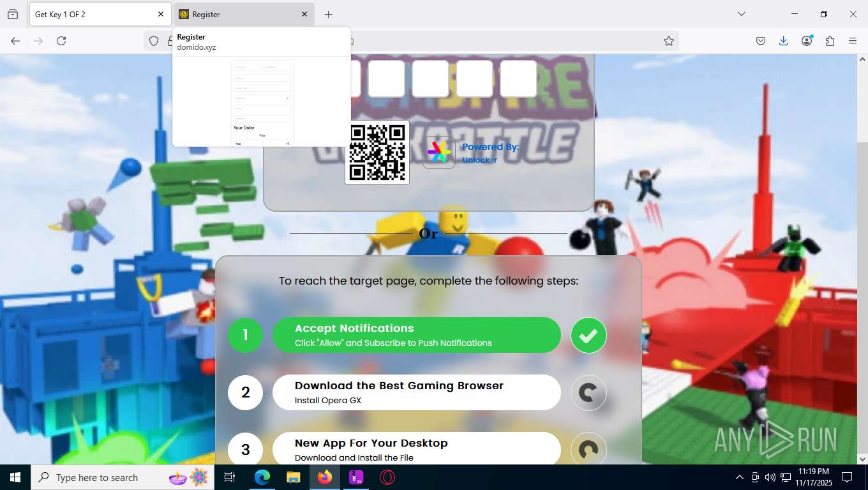Click step 2 status circle icon

(588, 392)
